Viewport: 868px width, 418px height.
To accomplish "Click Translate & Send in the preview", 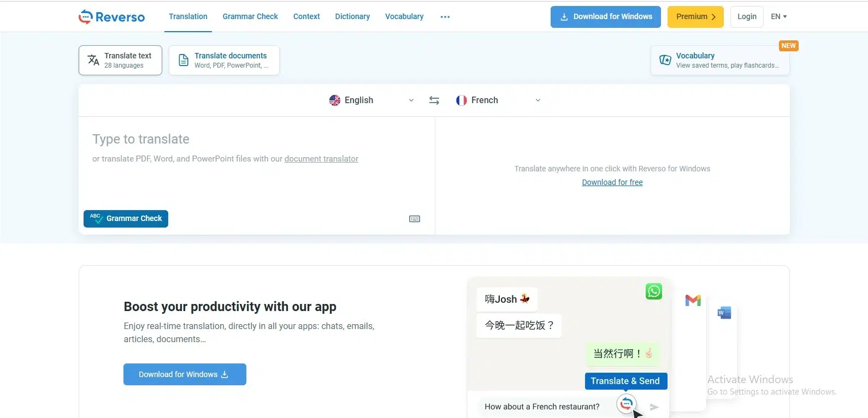I will 626,381.
